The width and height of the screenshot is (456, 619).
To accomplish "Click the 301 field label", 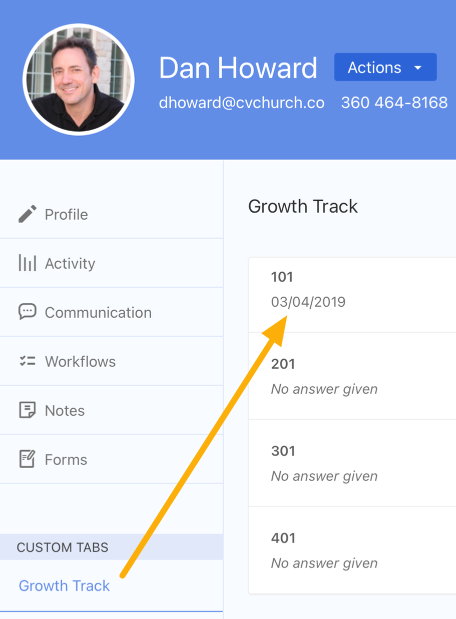I will tap(283, 451).
